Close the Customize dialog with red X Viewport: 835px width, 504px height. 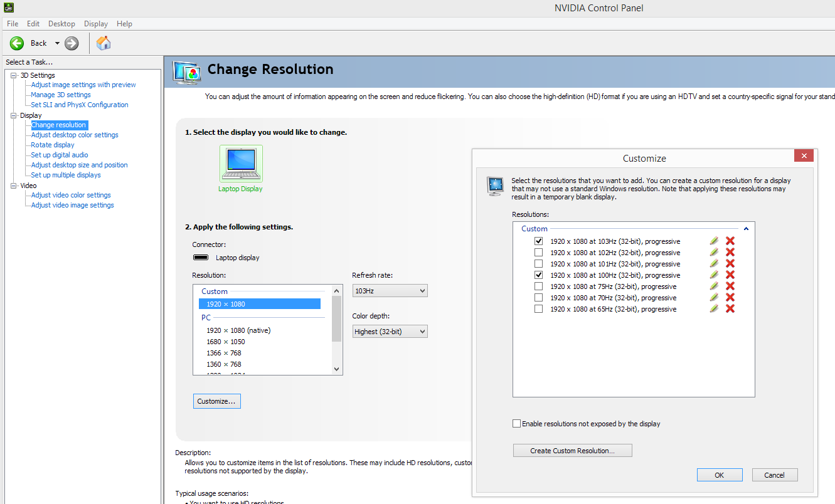pos(804,156)
